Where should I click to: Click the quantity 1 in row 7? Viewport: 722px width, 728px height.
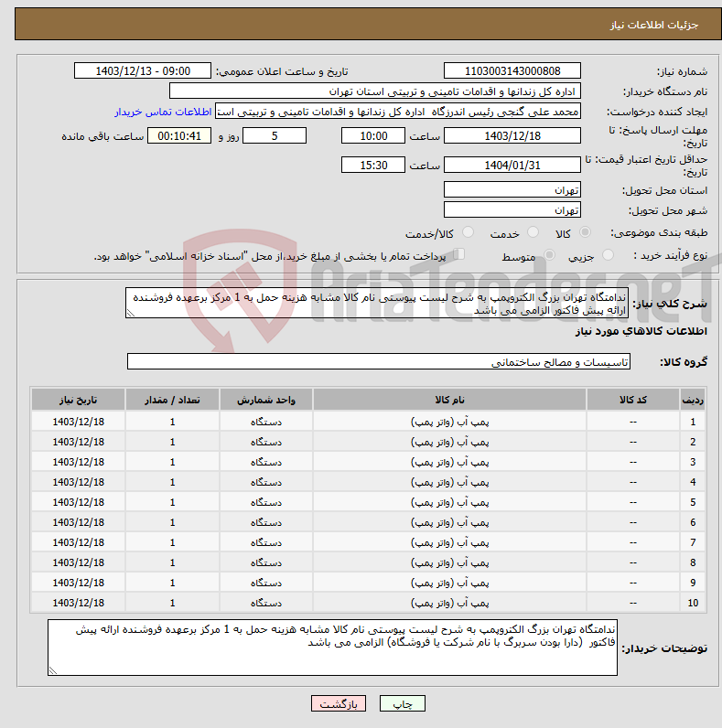point(172,542)
